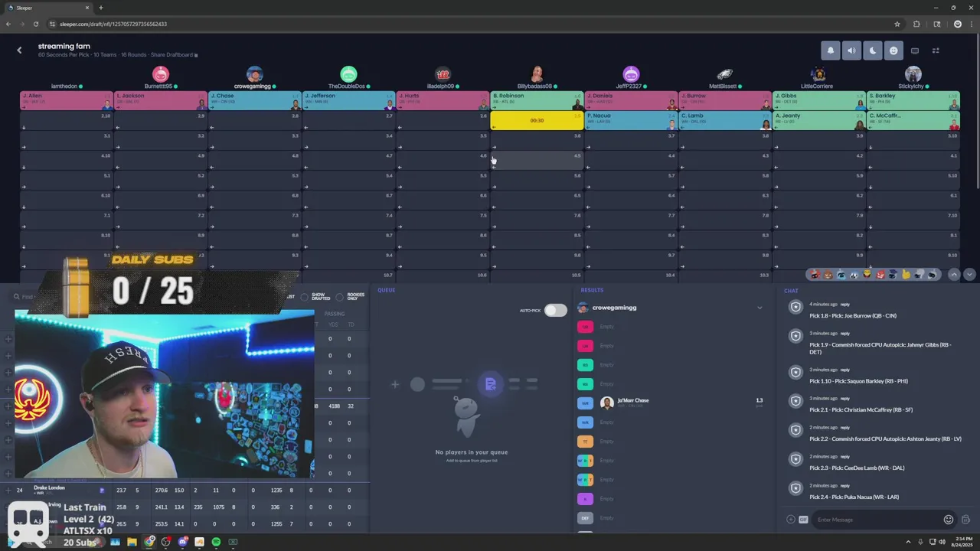The image size is (980, 551).
Task: Open draft settings sliders icon
Action: [x=936, y=51]
